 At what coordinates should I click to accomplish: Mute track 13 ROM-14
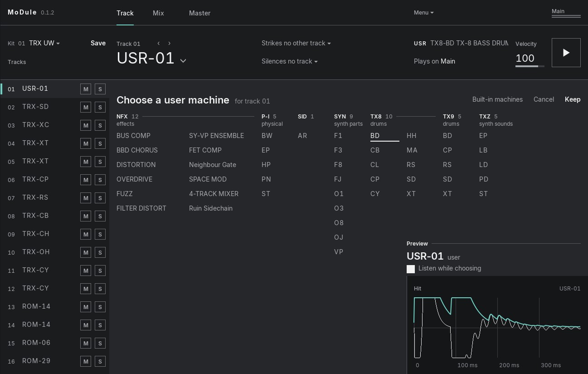click(86, 307)
